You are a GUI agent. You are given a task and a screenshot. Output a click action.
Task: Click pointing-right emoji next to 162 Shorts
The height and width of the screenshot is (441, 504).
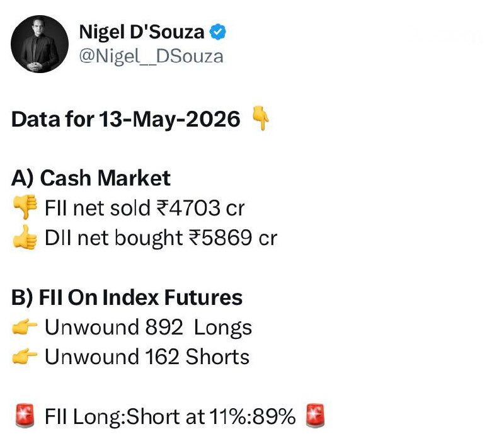25,357
